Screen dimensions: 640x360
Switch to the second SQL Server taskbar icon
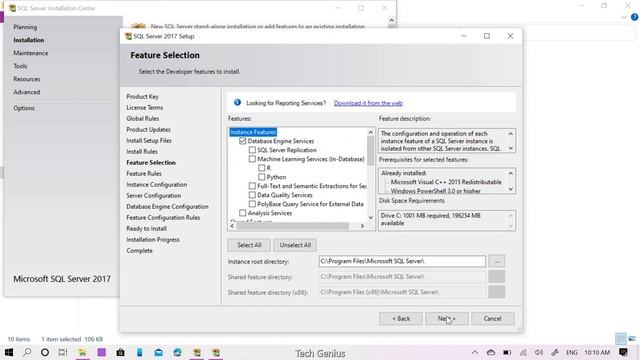tap(216, 352)
